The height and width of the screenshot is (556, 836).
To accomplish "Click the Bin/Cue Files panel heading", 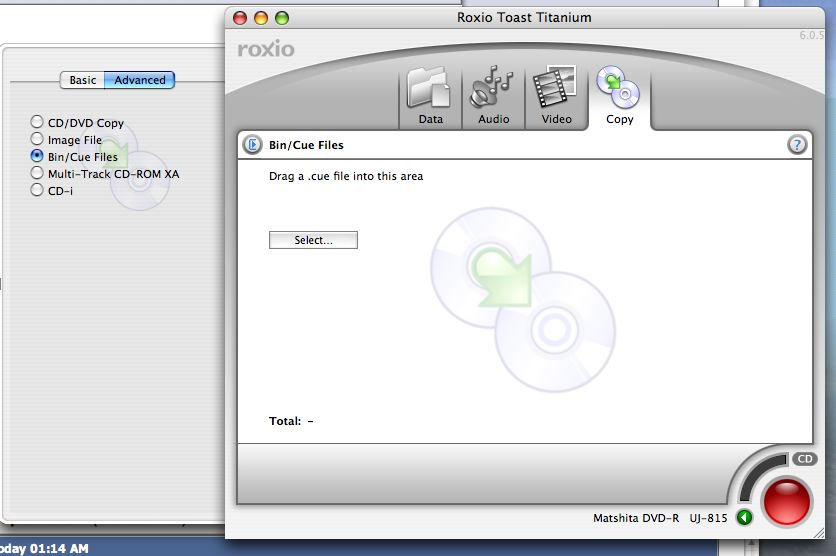I will [x=306, y=145].
